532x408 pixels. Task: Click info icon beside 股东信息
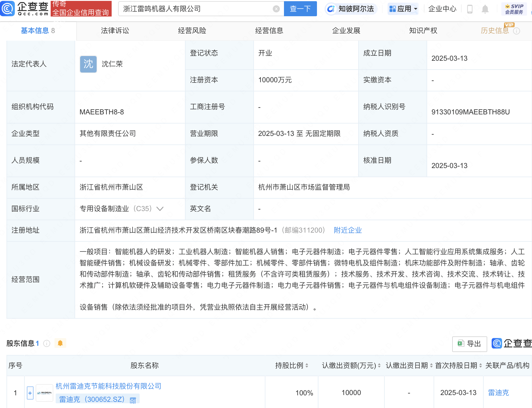(x=47, y=343)
